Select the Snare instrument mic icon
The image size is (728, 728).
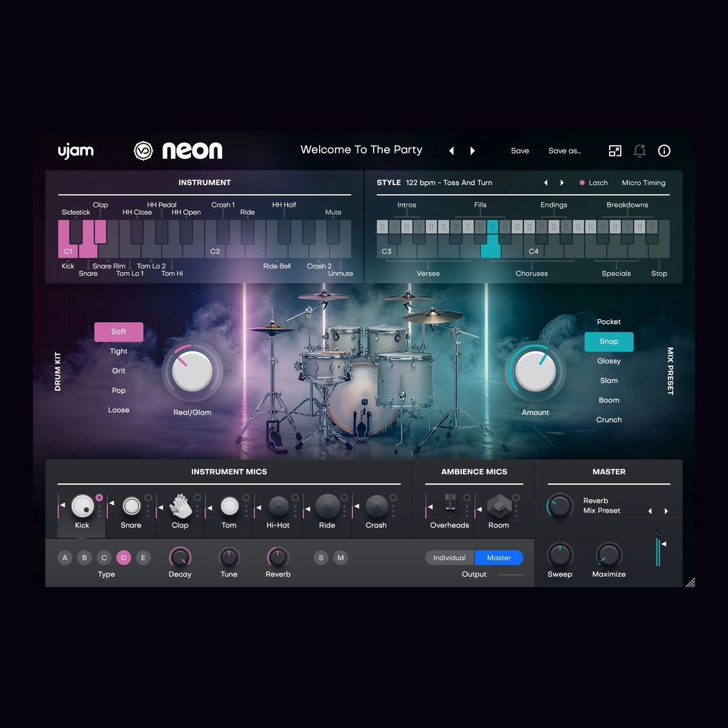coord(131,506)
